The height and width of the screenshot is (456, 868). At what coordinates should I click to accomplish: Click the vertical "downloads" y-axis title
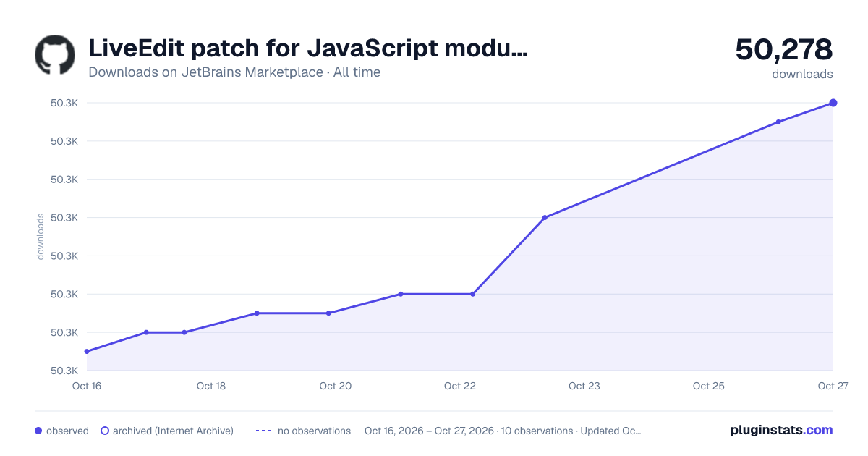[41, 237]
